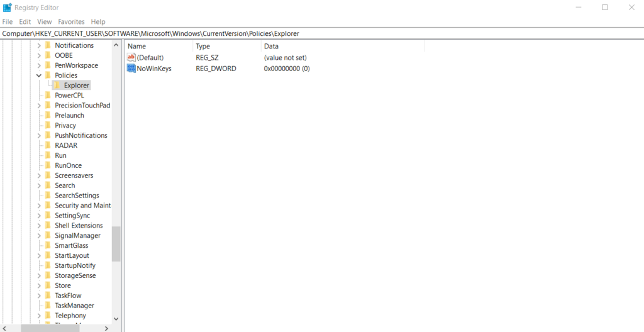
Task: Click the Prelaunch folder icon
Action: click(x=48, y=116)
